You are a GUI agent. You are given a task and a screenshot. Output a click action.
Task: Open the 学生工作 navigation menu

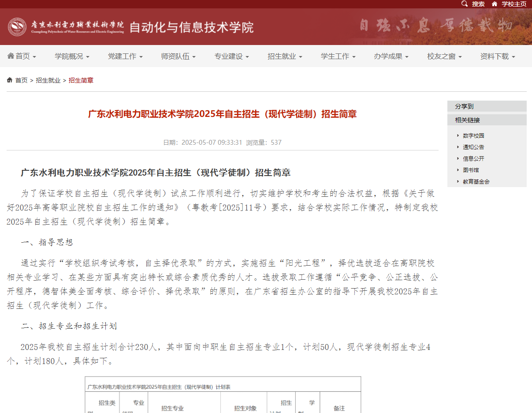click(335, 56)
